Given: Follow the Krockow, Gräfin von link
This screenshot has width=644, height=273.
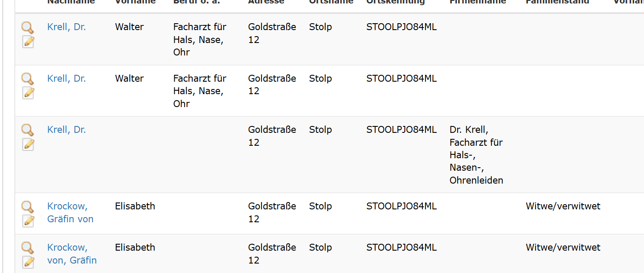Looking at the screenshot, I should coord(70,212).
